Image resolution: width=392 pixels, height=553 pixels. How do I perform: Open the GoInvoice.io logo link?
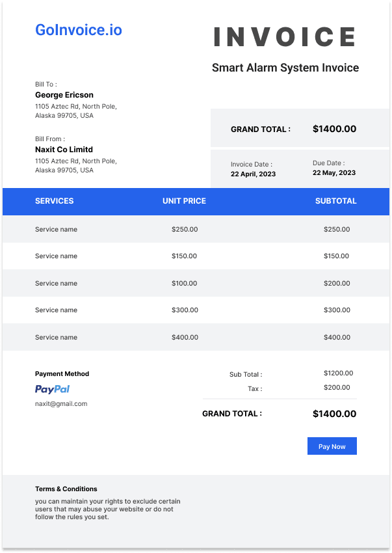pos(79,30)
